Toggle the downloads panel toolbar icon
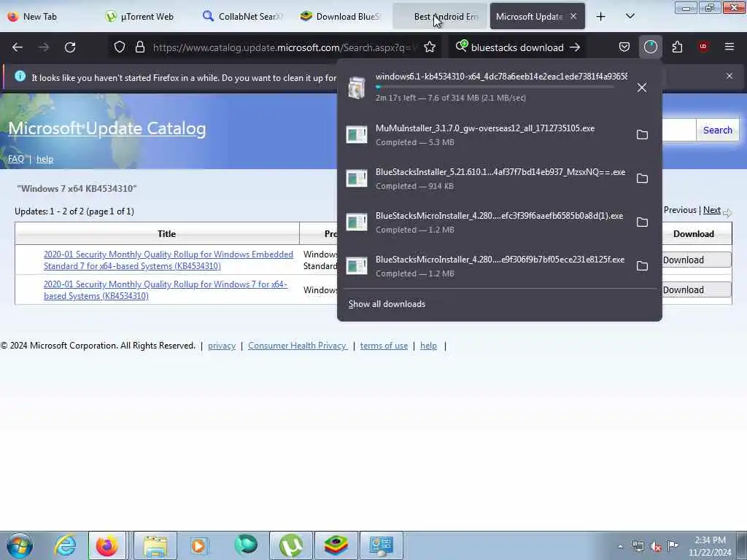This screenshot has height=560, width=747. point(650,47)
